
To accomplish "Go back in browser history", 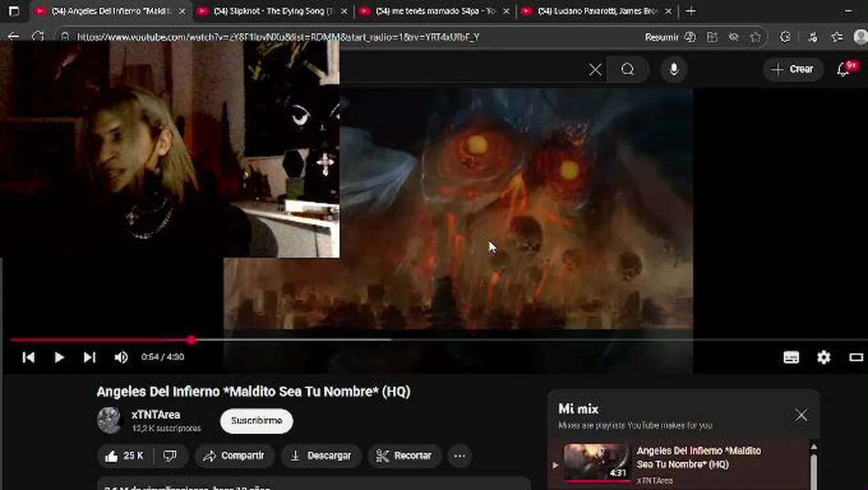I will coord(14,37).
